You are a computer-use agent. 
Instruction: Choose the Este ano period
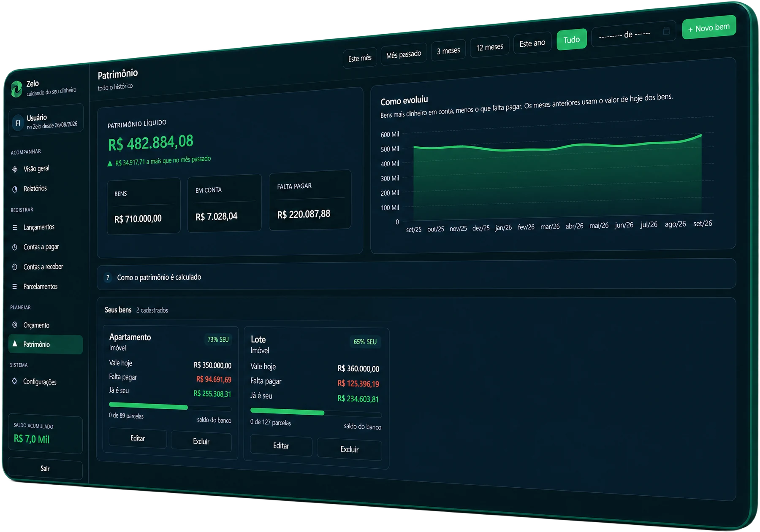[x=532, y=43]
